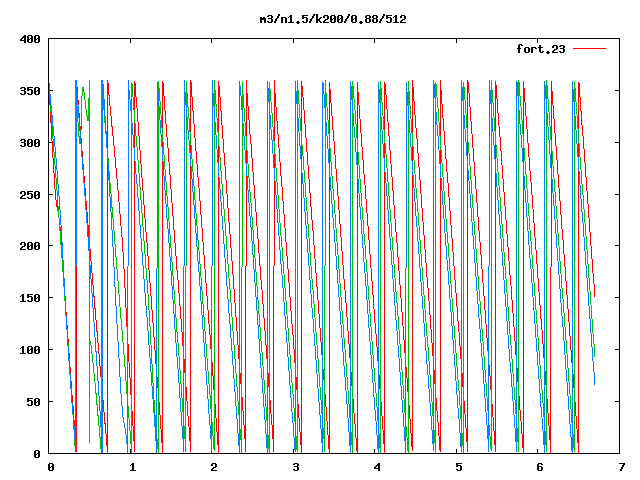Viewport: 640px width, 480px height.
Task: Click x-axis label 4
Action: pos(377,467)
